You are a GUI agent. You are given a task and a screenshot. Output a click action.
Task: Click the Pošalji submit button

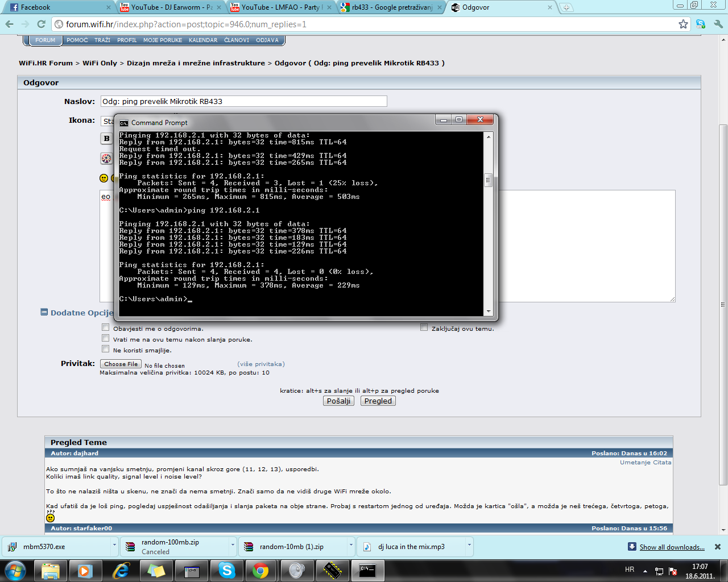pyautogui.click(x=339, y=401)
